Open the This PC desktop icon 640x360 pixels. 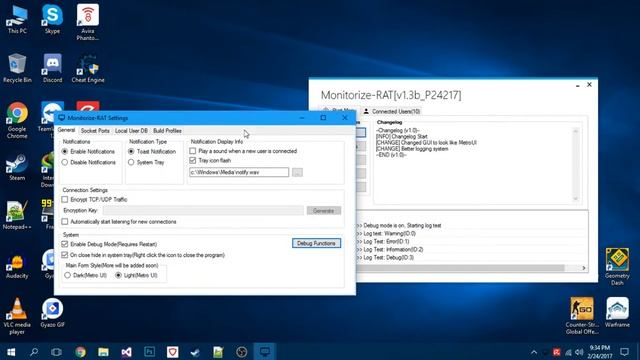pos(17,20)
